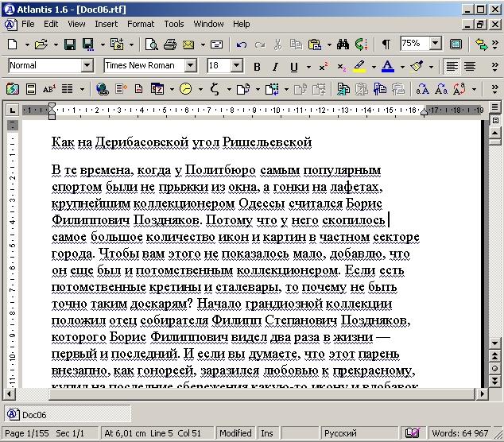Open the File menu
This screenshot has width=504, height=442.
pyautogui.click(x=28, y=24)
